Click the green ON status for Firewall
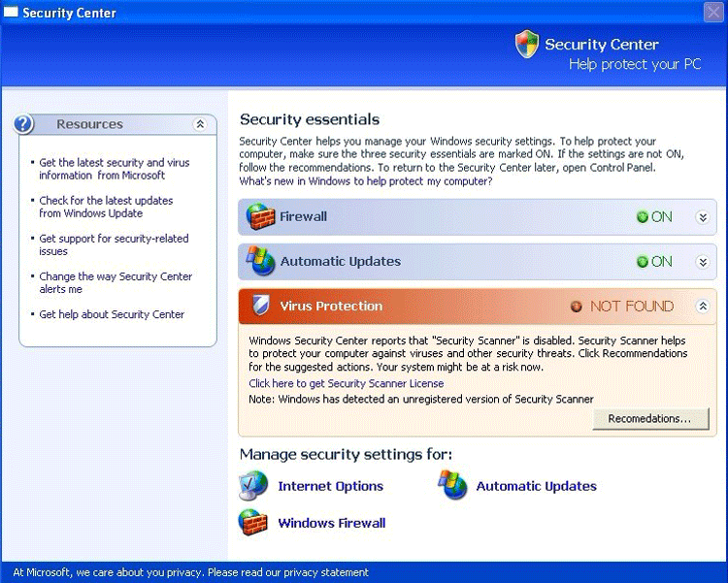 pyautogui.click(x=654, y=217)
